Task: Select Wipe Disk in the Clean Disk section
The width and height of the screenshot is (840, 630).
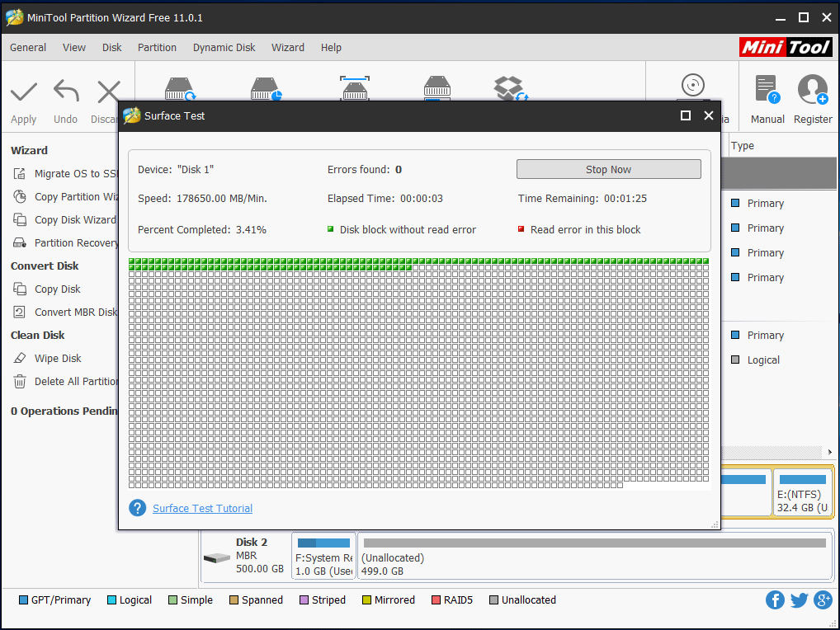Action: tap(57, 358)
